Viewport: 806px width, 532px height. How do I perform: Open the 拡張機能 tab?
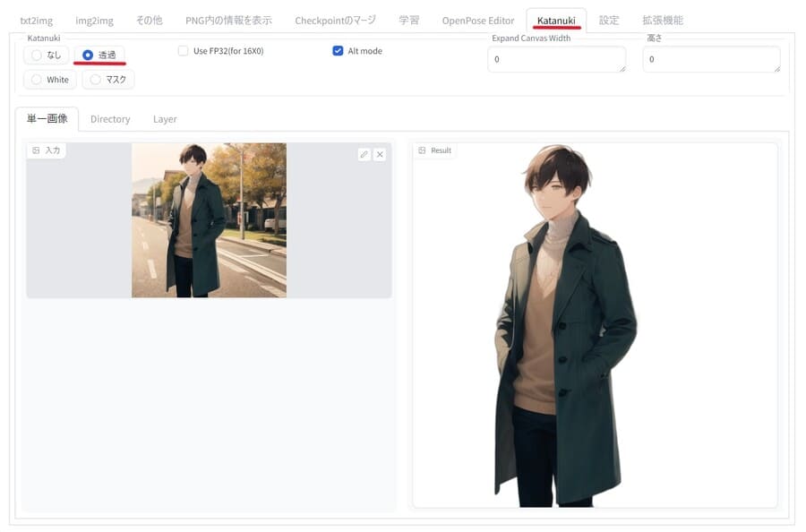point(663,20)
